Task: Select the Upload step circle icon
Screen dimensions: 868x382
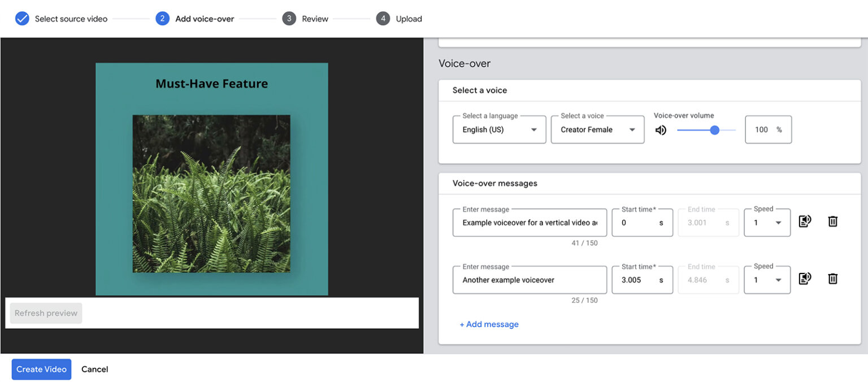Action: (x=383, y=18)
